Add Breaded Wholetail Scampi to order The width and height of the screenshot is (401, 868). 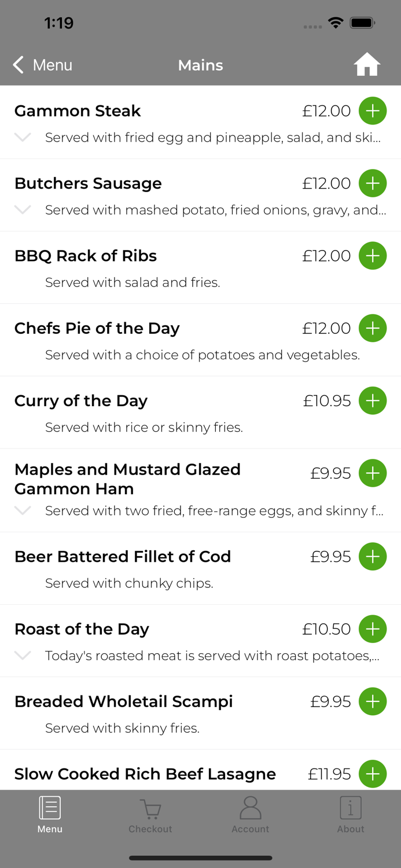coord(373,701)
